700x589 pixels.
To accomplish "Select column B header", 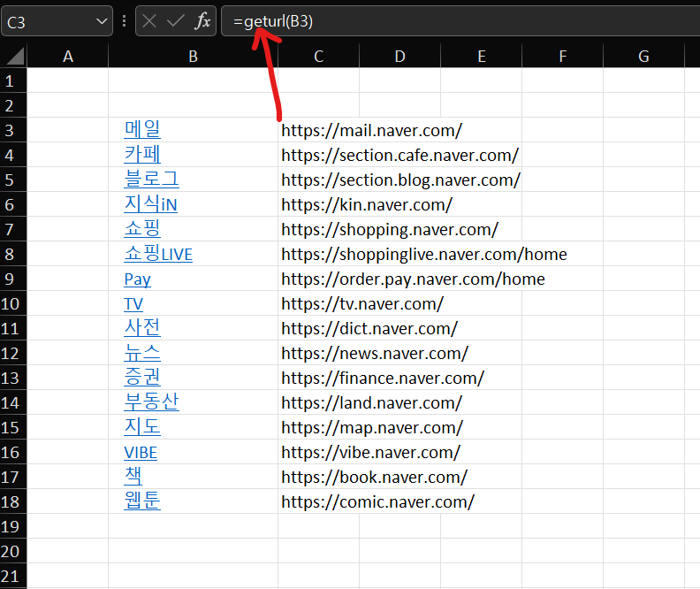I will click(x=193, y=57).
